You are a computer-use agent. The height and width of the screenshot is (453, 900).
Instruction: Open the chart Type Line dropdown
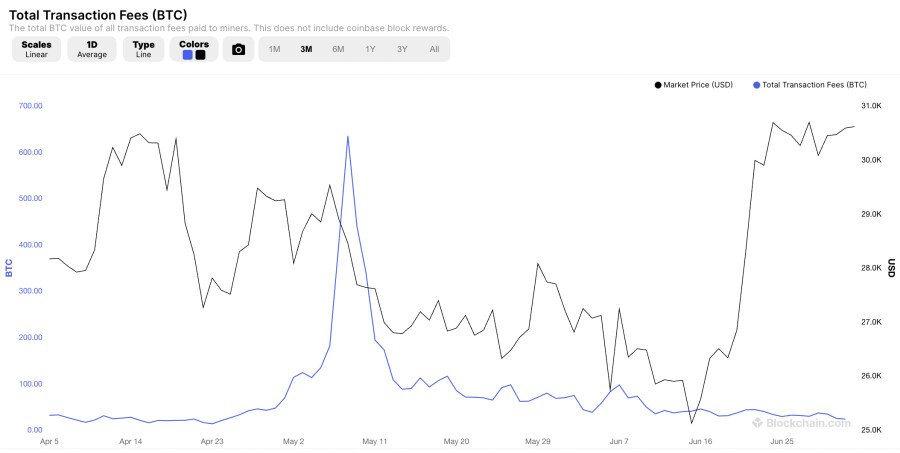pyautogui.click(x=143, y=49)
